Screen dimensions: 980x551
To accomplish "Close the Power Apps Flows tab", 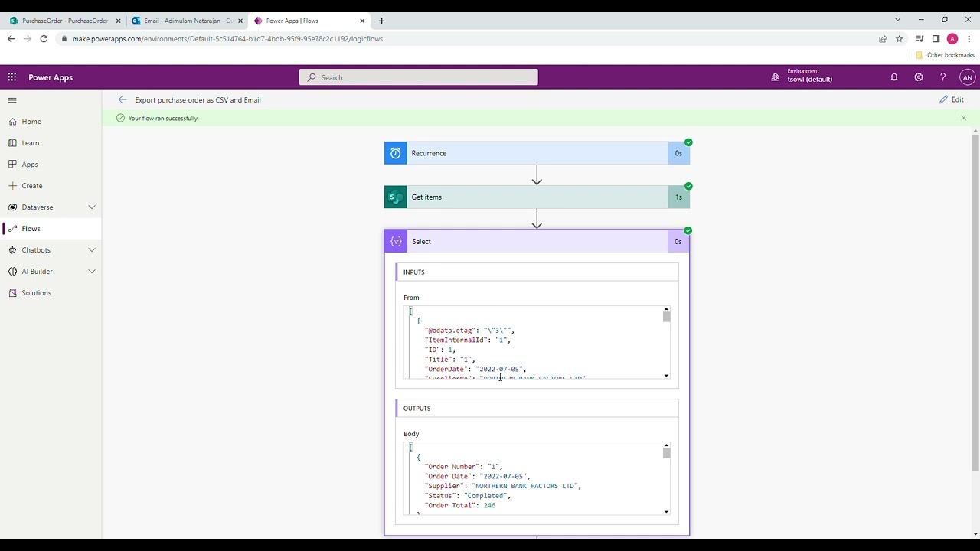I will [362, 21].
